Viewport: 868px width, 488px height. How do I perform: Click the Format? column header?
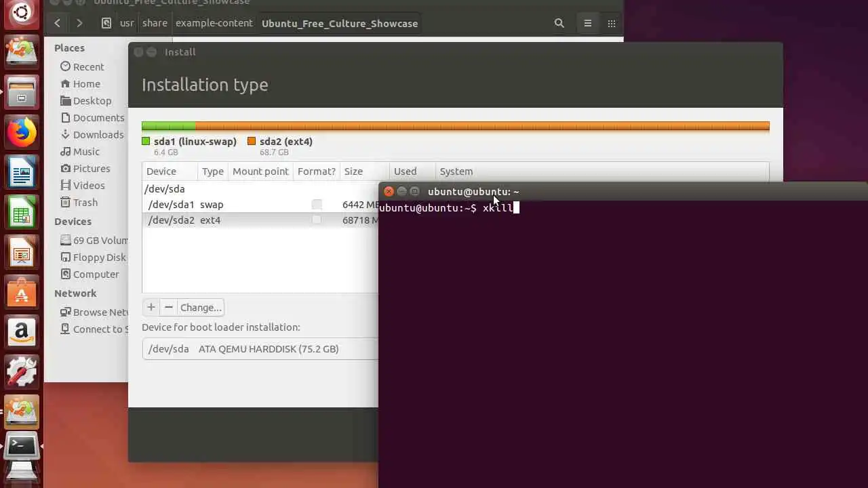click(x=317, y=171)
